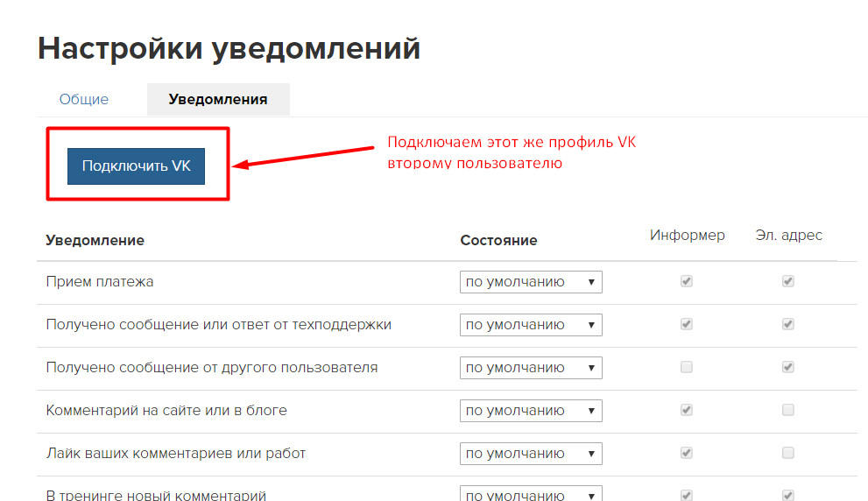Enable Эл. адрес for Комментарий на сайте
868x501 pixels.
pyautogui.click(x=788, y=410)
